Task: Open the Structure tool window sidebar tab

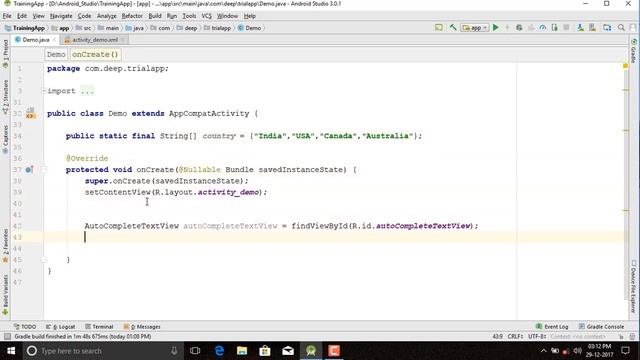Action: click(5, 97)
